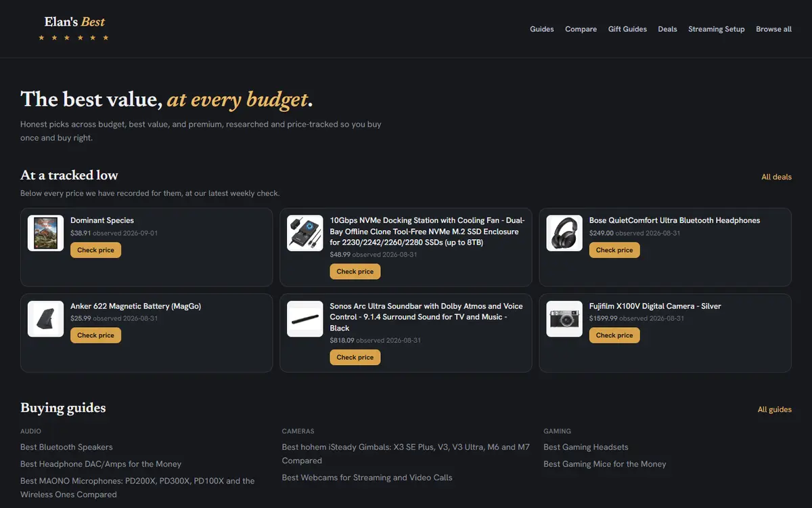Click the Buying guides heading
Screen dimensions: 812x508
(x=63, y=408)
